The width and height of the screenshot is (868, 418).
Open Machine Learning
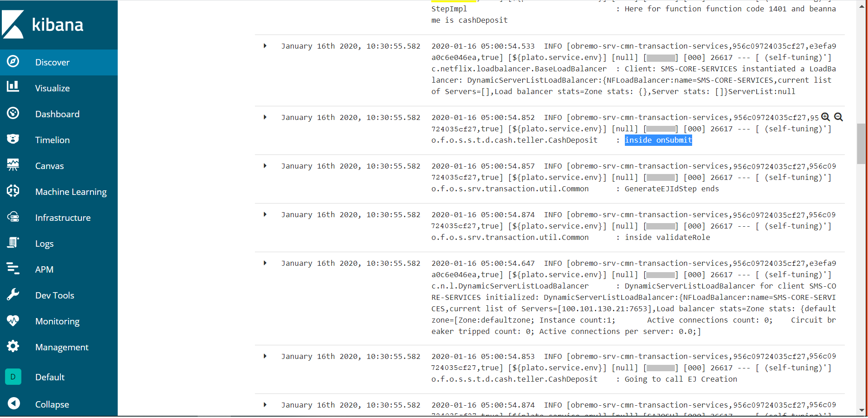[59, 192]
